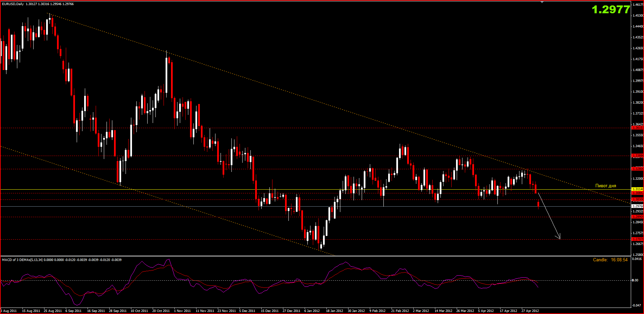This screenshot has width=644, height=314.
Task: Click the red 1.2707 level price tag
Action: (637, 239)
